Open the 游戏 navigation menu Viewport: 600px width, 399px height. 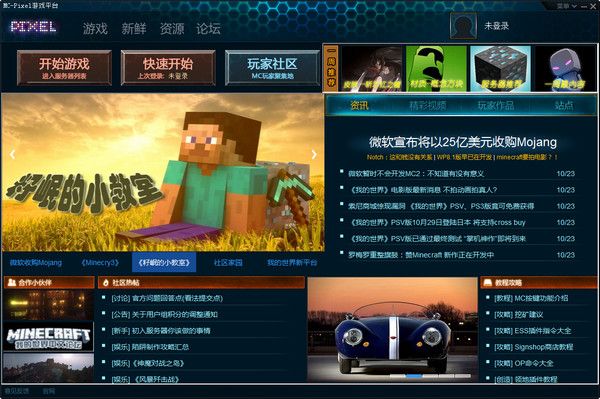click(x=95, y=29)
